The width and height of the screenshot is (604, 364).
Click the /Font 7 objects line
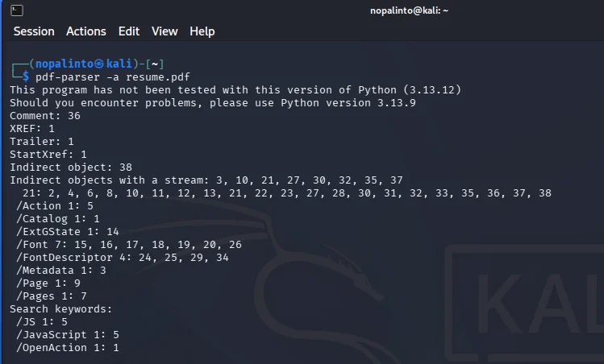coord(129,245)
